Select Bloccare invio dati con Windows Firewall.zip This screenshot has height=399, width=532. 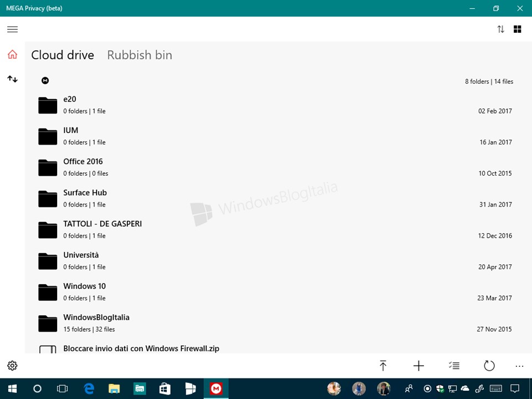(141, 349)
